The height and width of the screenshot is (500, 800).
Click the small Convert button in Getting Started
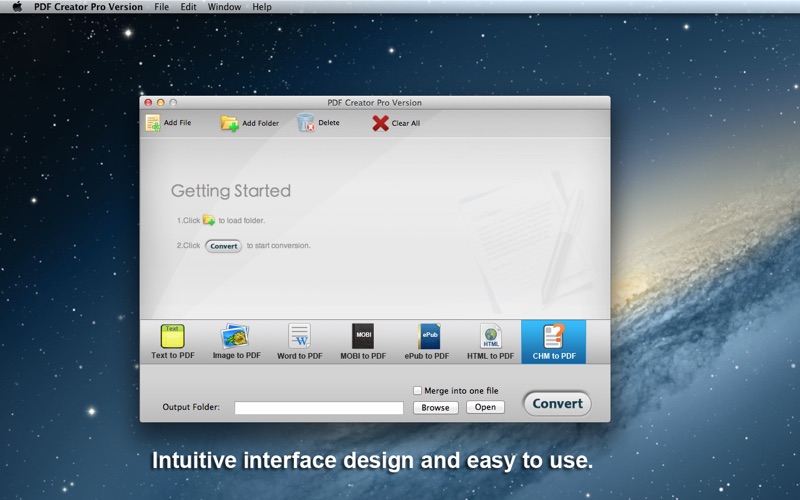223,246
